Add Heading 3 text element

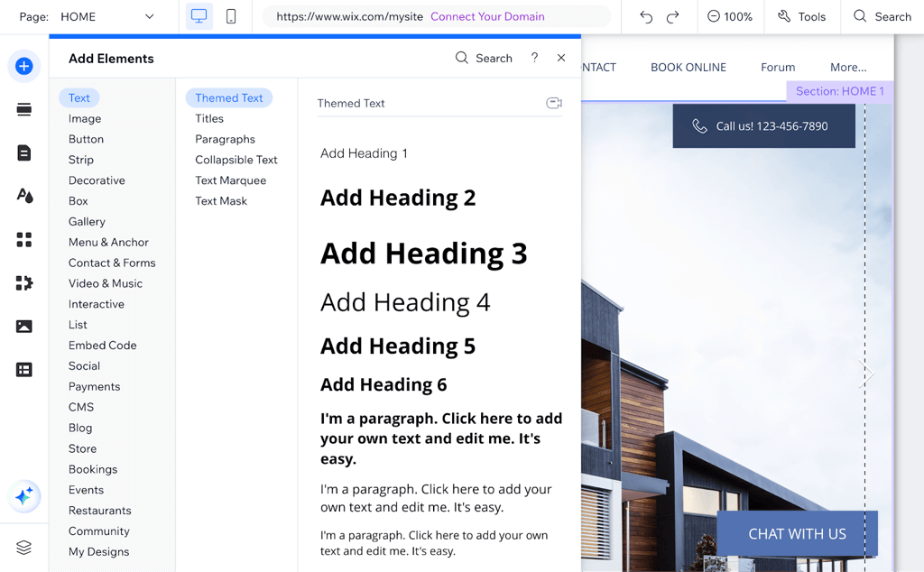(x=424, y=254)
